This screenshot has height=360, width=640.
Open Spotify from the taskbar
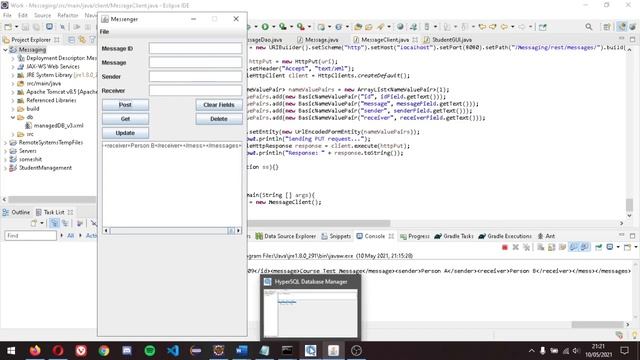click(x=150, y=351)
